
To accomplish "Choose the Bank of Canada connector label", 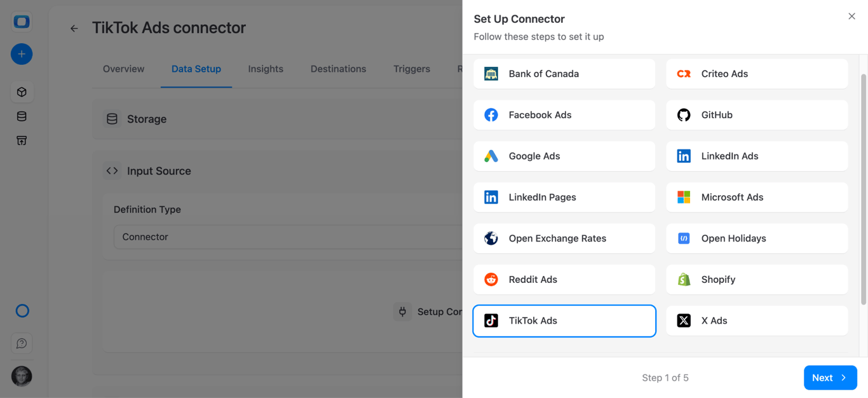I will 544,74.
